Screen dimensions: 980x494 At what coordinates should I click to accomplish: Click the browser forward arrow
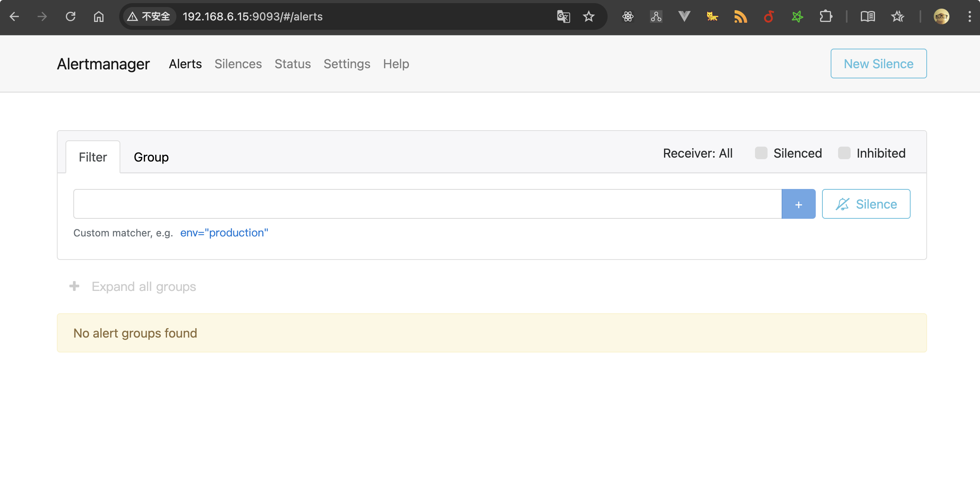tap(42, 16)
